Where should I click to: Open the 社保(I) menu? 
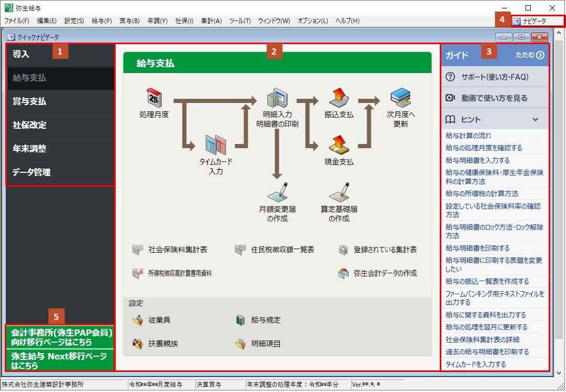click(185, 21)
